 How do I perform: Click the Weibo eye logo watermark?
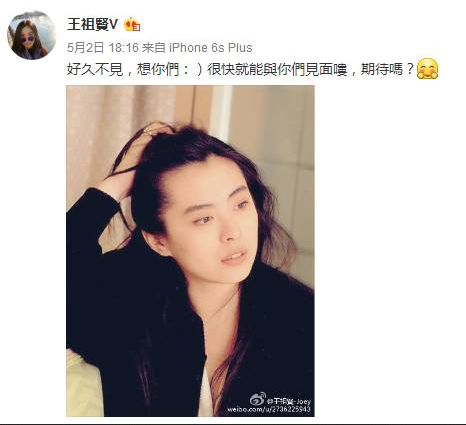tap(258, 399)
